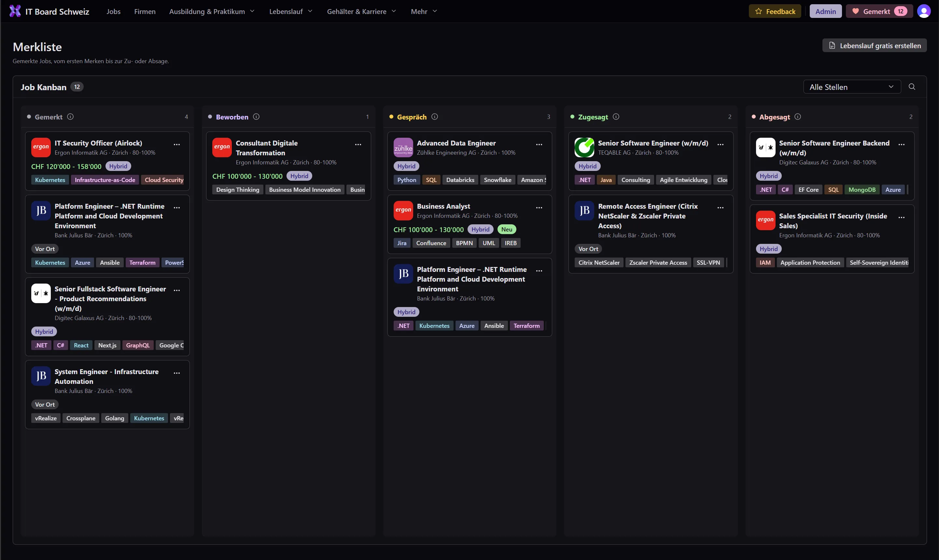939x560 pixels.
Task: Open the Admin area
Action: 825,11
